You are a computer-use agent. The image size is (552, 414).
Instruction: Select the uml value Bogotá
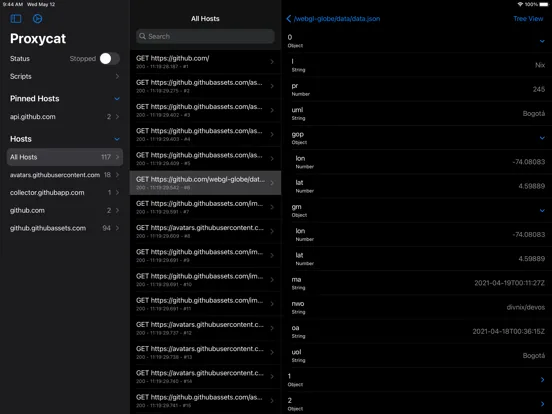534,113
